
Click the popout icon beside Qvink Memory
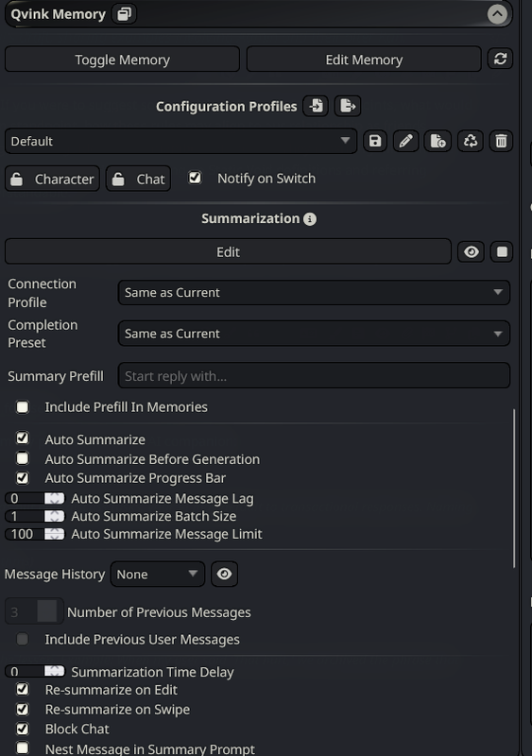click(x=124, y=14)
